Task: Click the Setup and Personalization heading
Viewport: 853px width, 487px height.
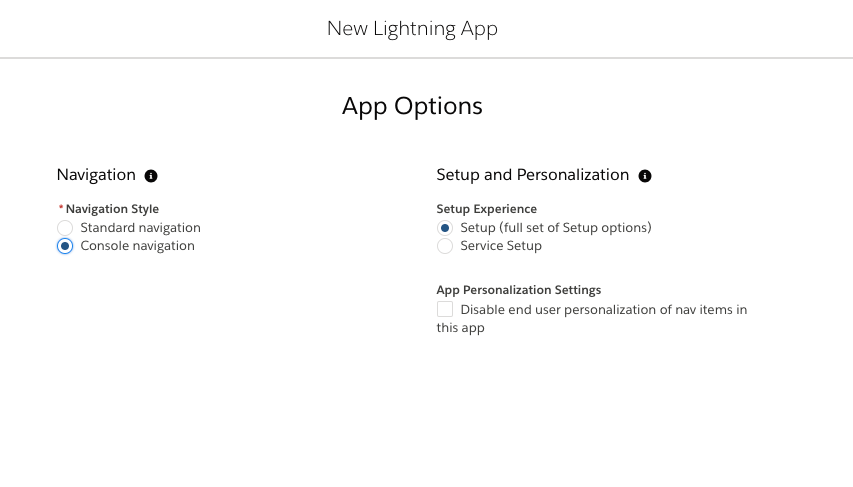Action: [533, 175]
